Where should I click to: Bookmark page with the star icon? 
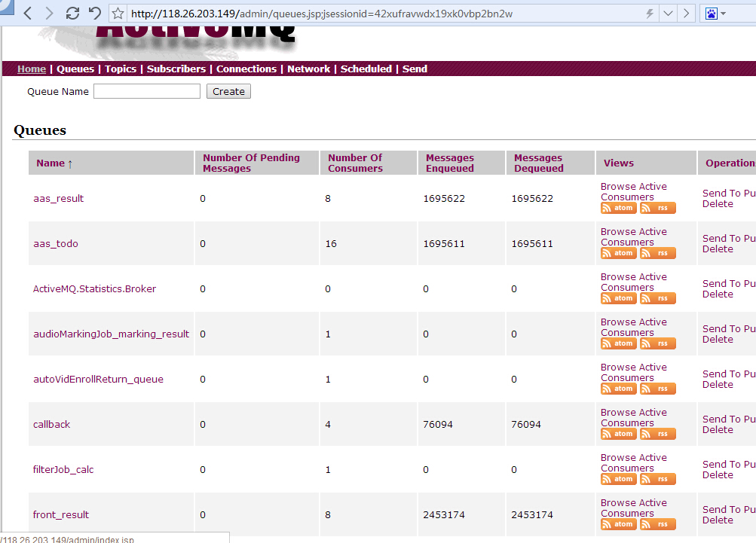coord(118,14)
